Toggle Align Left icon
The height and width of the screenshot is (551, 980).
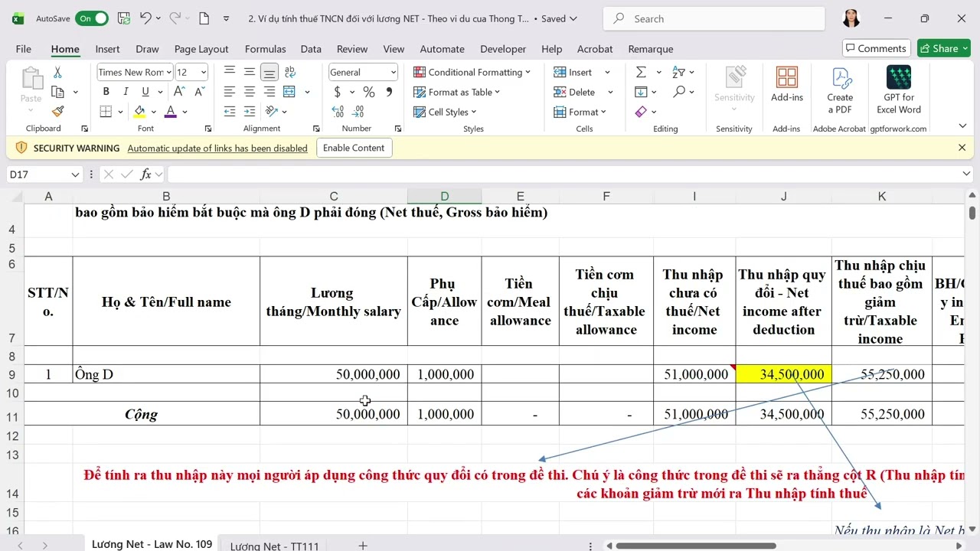pyautogui.click(x=229, y=92)
